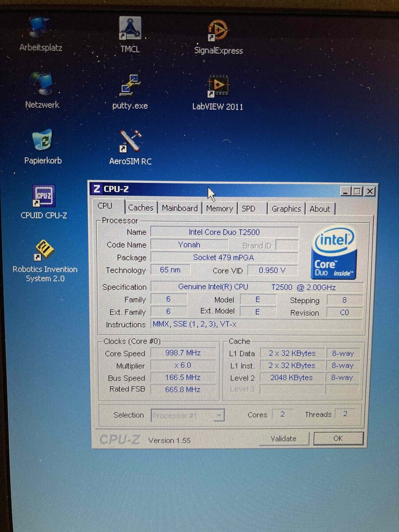Click the Intel Core Duo inside logo
399x532 pixels.
point(334,253)
